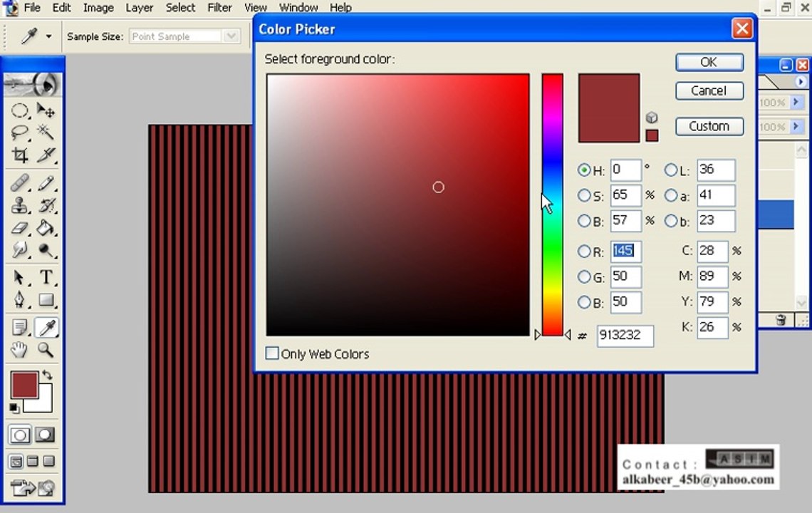Switch to Quick Mask mode
The image size is (812, 513).
pyautogui.click(x=45, y=435)
